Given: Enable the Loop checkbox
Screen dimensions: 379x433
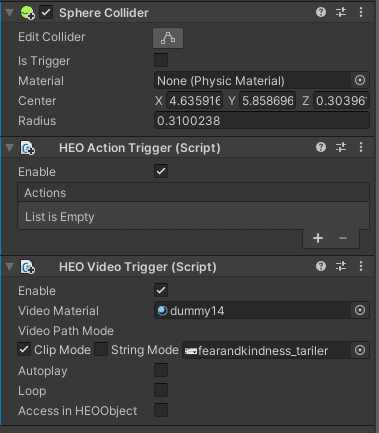Looking at the screenshot, I should (x=161, y=390).
